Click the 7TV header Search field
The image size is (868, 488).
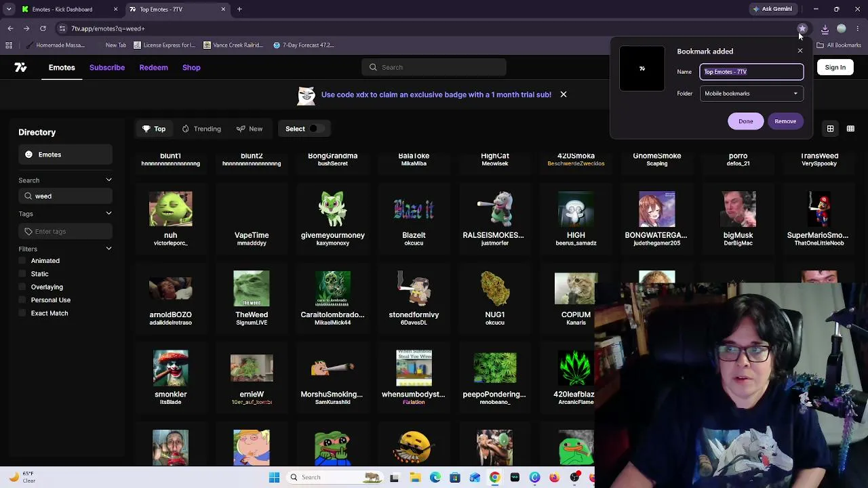(434, 67)
